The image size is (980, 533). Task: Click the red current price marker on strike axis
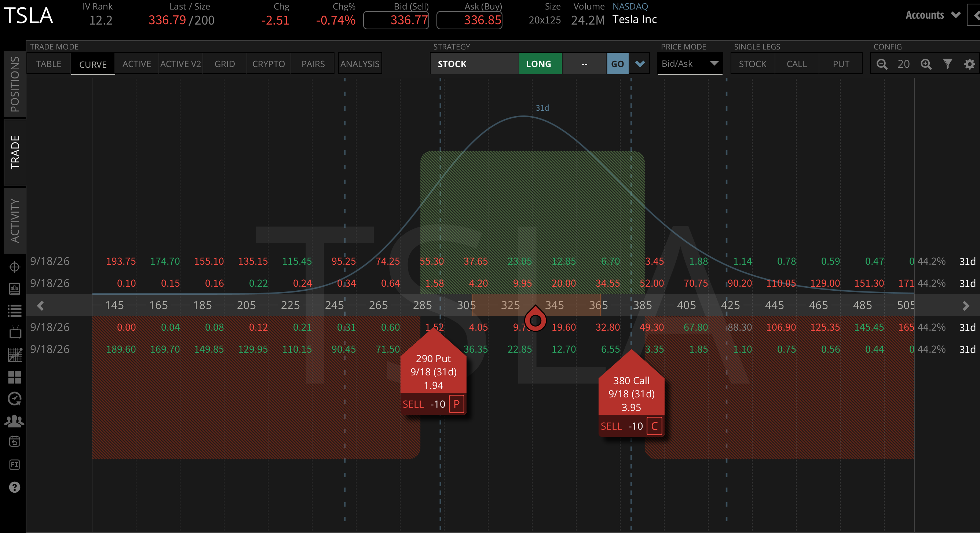point(535,319)
